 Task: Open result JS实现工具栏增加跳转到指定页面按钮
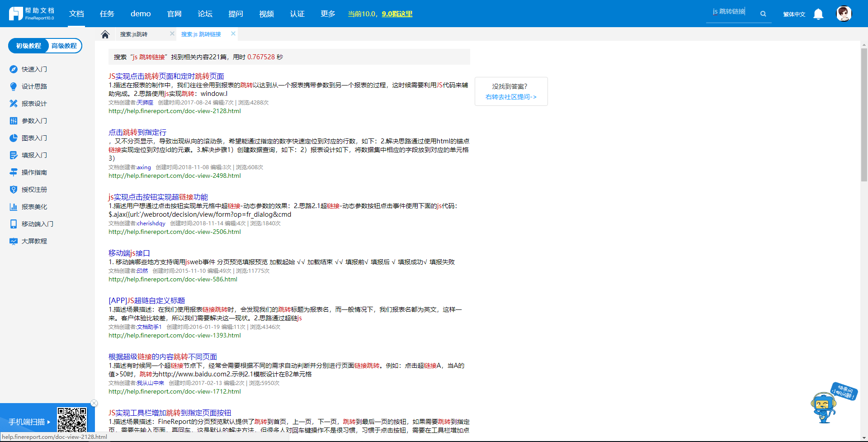coord(170,413)
